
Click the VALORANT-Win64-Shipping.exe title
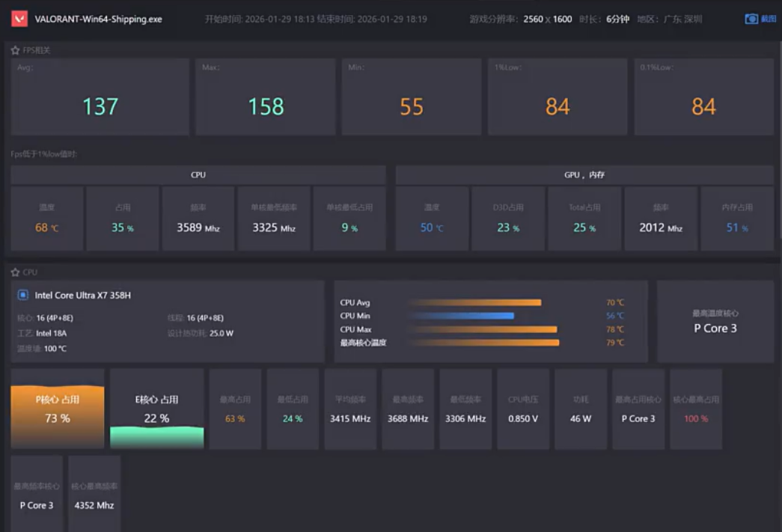pyautogui.click(x=98, y=19)
